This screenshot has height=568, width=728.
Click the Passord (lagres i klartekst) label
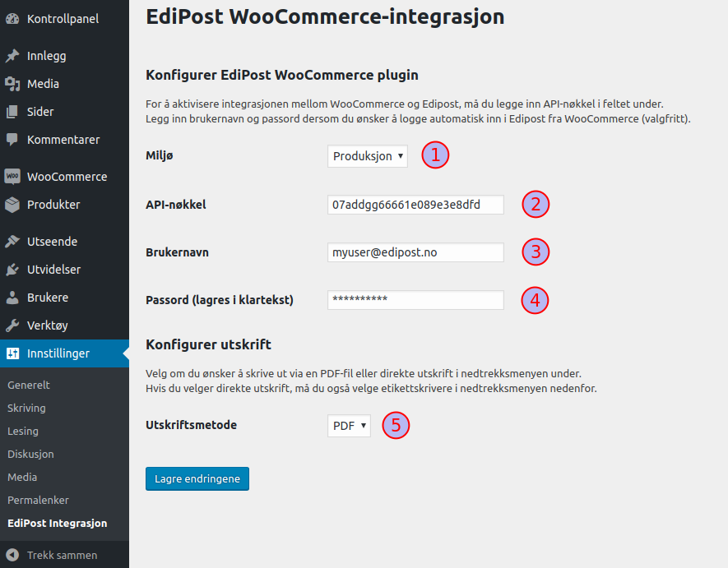[x=220, y=300]
